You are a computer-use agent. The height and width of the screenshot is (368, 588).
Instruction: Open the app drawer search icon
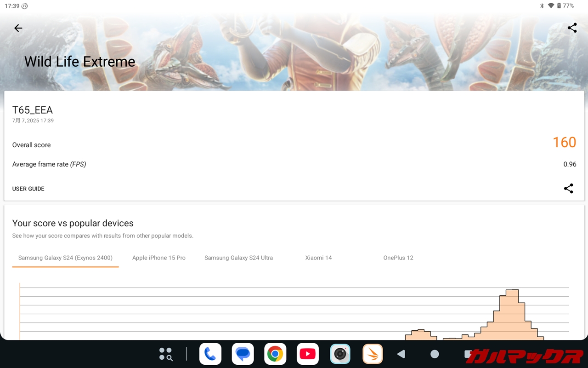pos(165,354)
